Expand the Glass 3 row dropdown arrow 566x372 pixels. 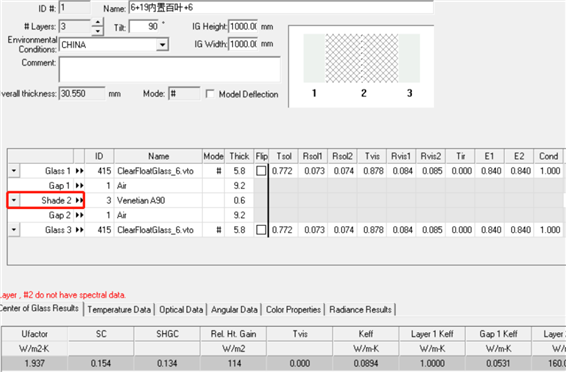tap(14, 229)
